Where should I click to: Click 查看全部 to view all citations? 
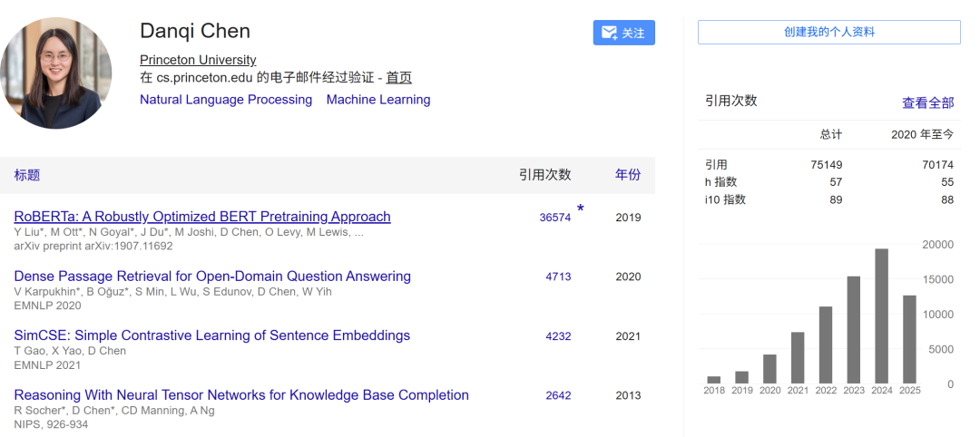927,103
